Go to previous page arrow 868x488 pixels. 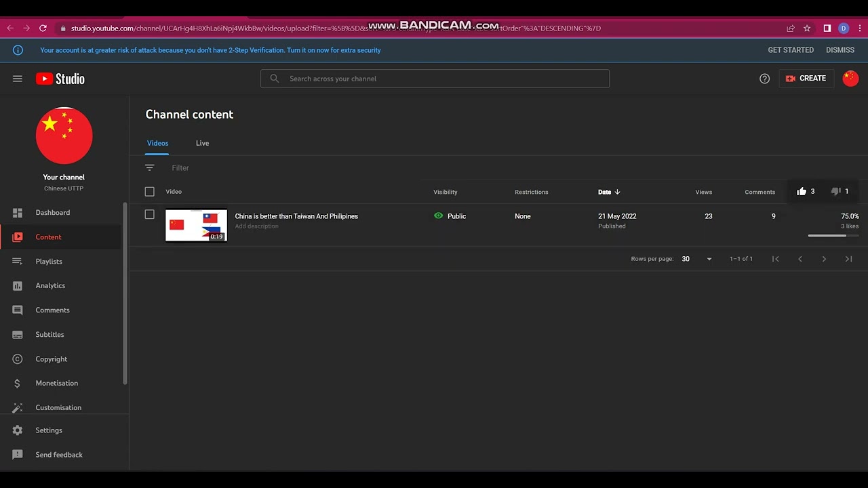[800, 259]
